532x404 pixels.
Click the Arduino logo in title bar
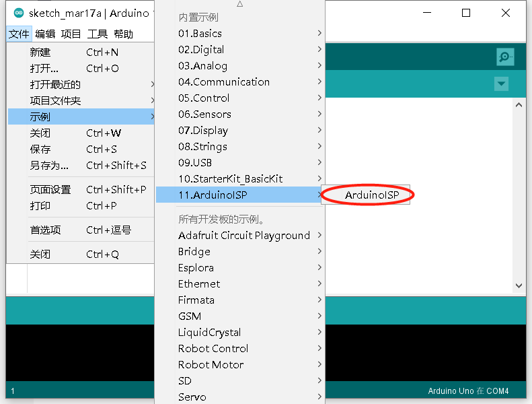pos(19,13)
